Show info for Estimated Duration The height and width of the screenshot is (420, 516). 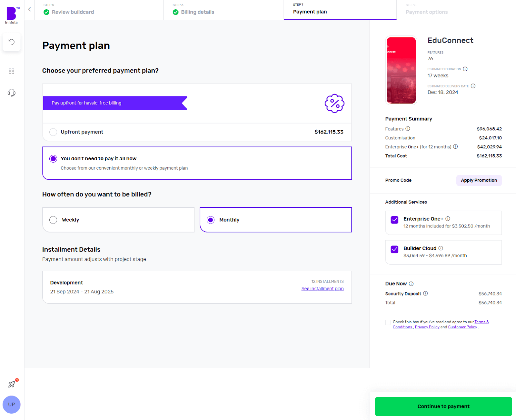(465, 69)
